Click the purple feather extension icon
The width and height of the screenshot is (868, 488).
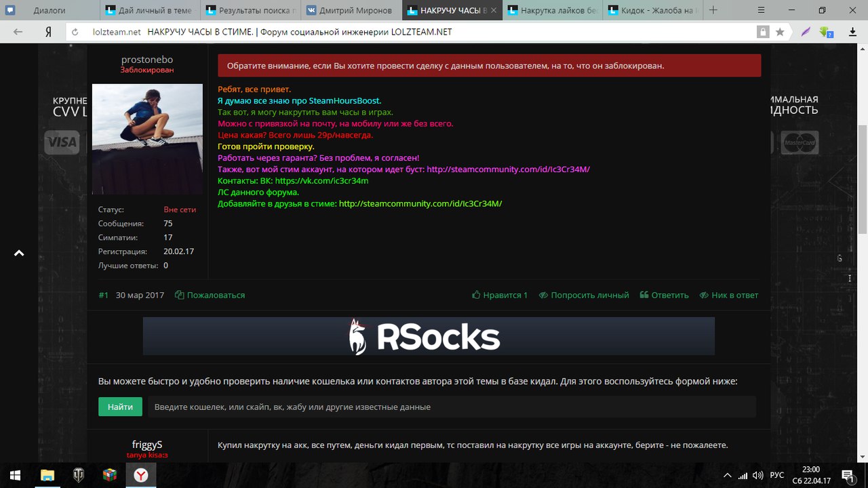(x=805, y=32)
